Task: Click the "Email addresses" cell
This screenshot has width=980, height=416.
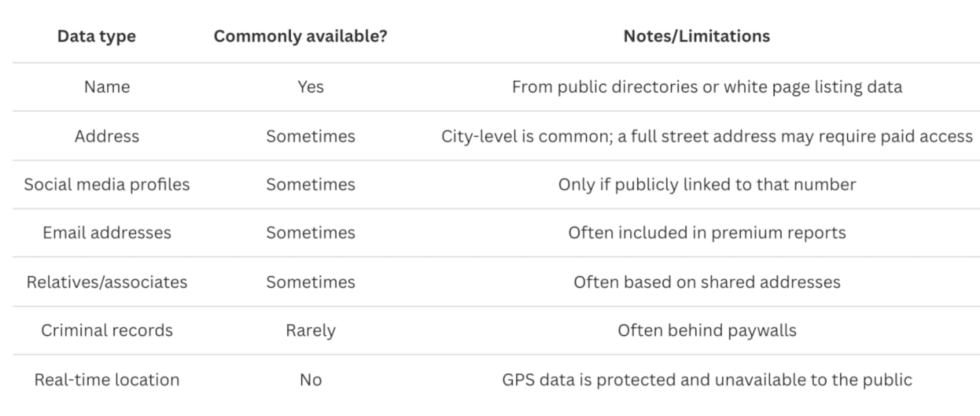Action: 107,233
